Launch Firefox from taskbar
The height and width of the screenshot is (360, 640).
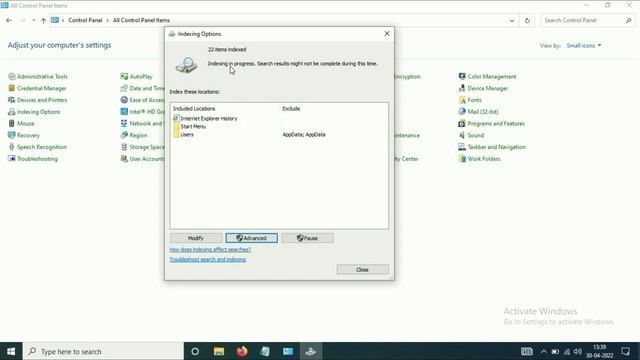[x=242, y=351]
